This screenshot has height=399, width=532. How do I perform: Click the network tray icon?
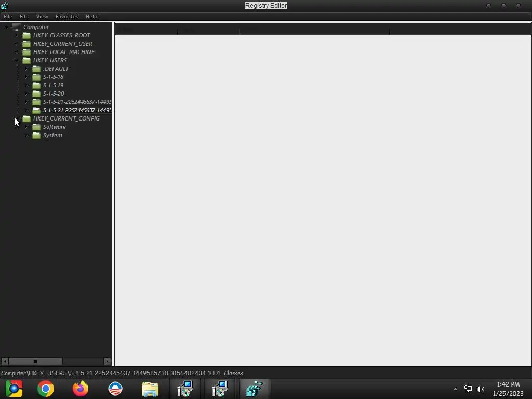coord(468,389)
